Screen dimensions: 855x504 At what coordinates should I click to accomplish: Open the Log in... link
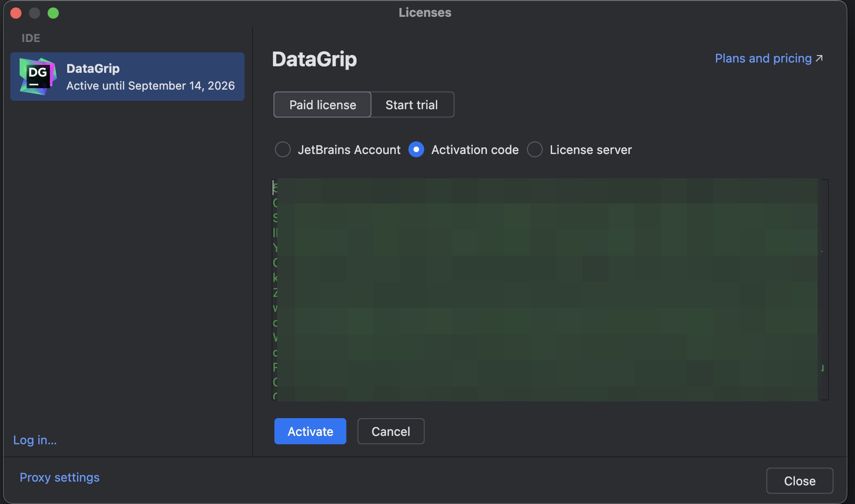(35, 440)
